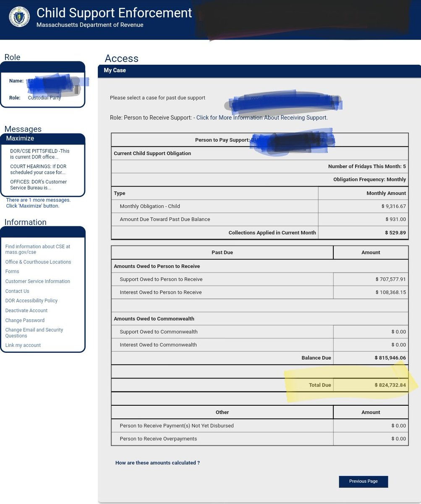The height and width of the screenshot is (504, 421).
Task: Click Support Owed to Person amount $ 707,577.91
Action: click(x=391, y=279)
